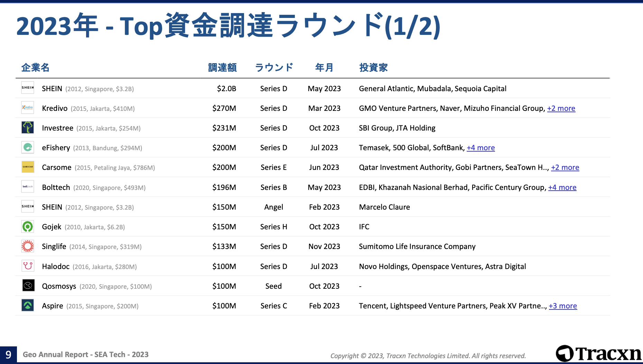Click the Tracxn logo at bottom right
The height and width of the screenshot is (364, 643).
(598, 354)
